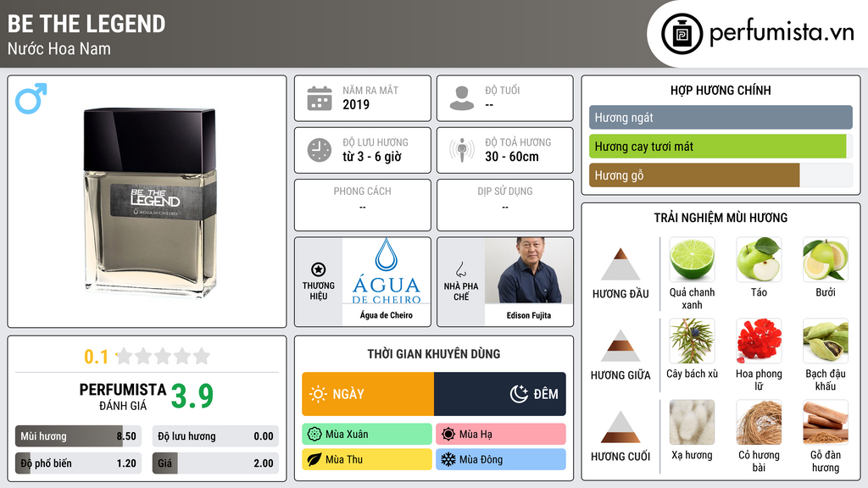Open Edison Fujita perfumer photo
Image resolution: width=868 pixels, height=488 pixels.
[x=529, y=271]
